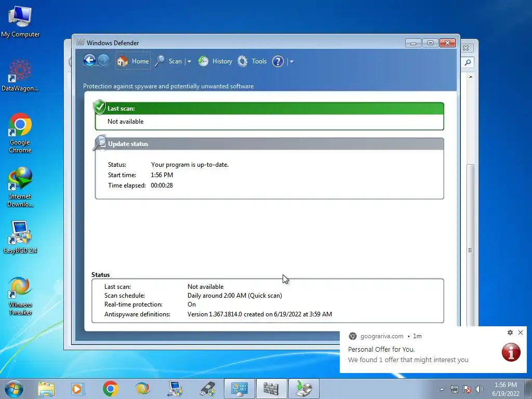Open Chrome from the taskbar
This screenshot has height=399, width=532.
click(x=110, y=389)
